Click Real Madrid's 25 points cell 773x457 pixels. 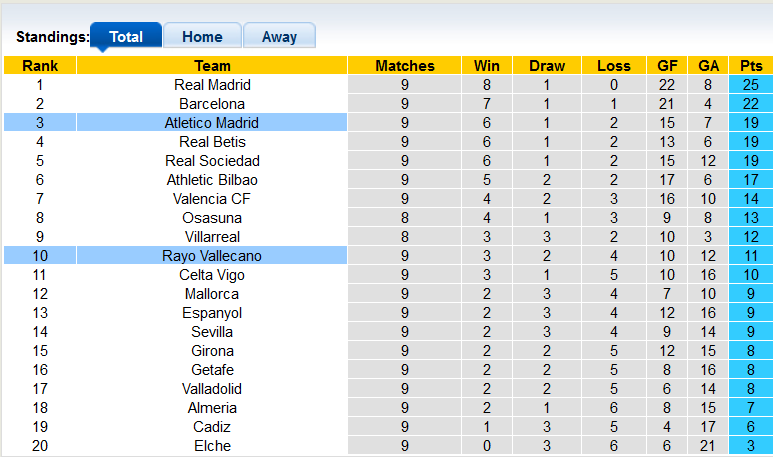click(750, 85)
